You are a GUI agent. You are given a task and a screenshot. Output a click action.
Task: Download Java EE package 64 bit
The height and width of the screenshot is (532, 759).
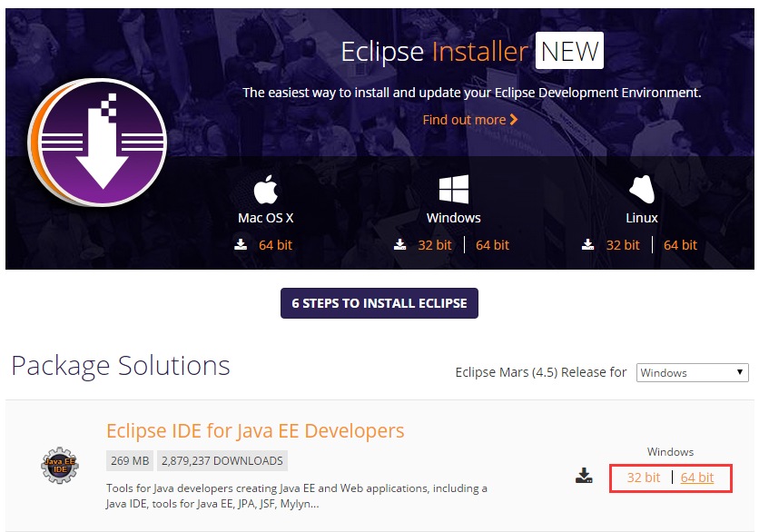pyautogui.click(x=697, y=478)
